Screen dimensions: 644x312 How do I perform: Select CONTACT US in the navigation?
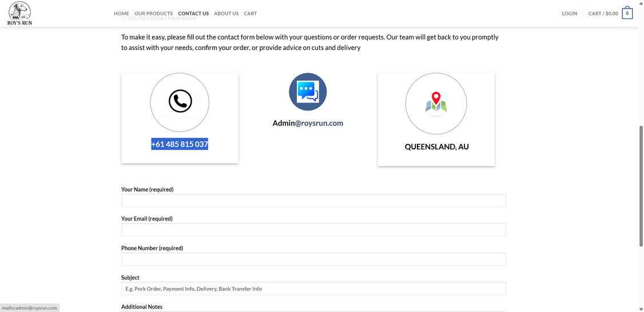(x=193, y=14)
